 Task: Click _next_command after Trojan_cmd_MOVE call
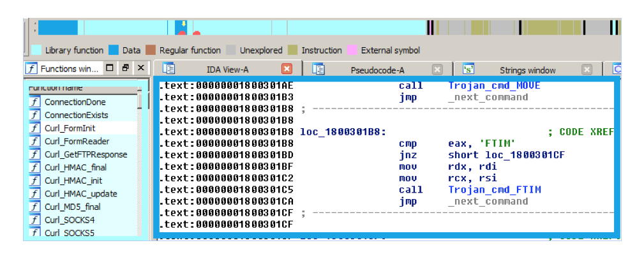click(x=488, y=98)
